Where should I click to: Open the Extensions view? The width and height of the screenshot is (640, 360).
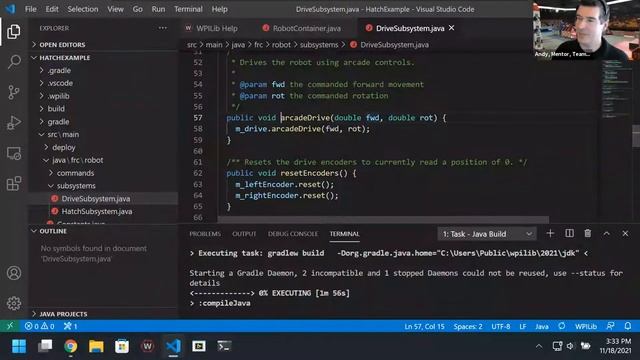13,183
